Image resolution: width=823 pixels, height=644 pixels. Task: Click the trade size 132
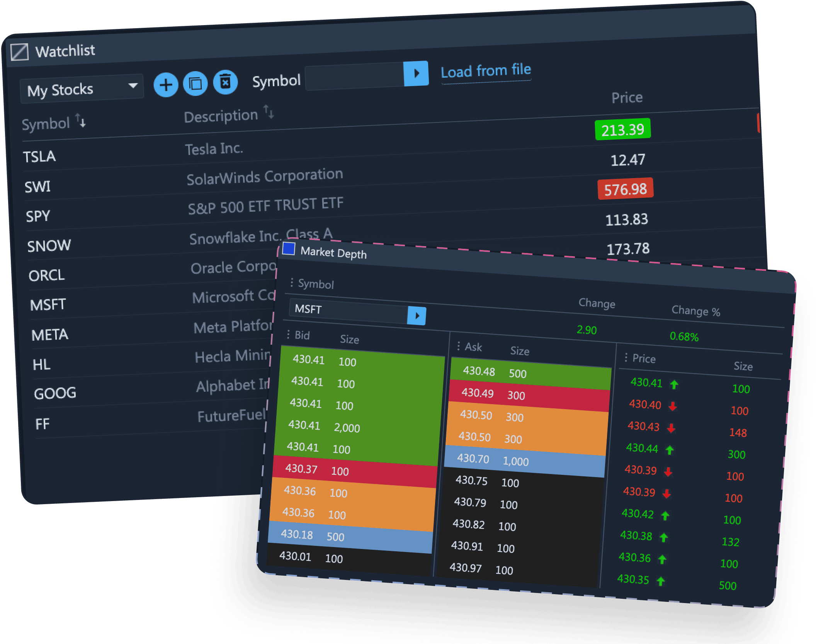pyautogui.click(x=730, y=542)
